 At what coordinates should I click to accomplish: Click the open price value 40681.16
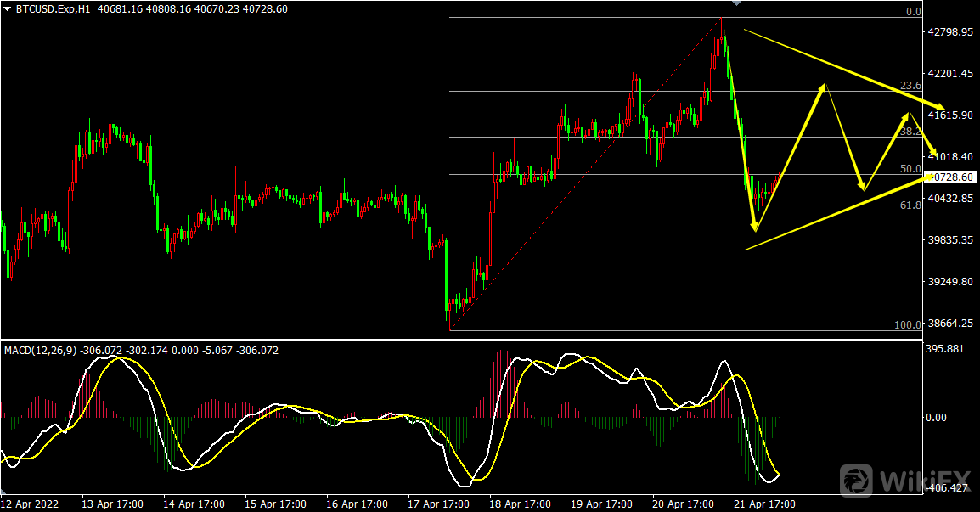[x=120, y=9]
